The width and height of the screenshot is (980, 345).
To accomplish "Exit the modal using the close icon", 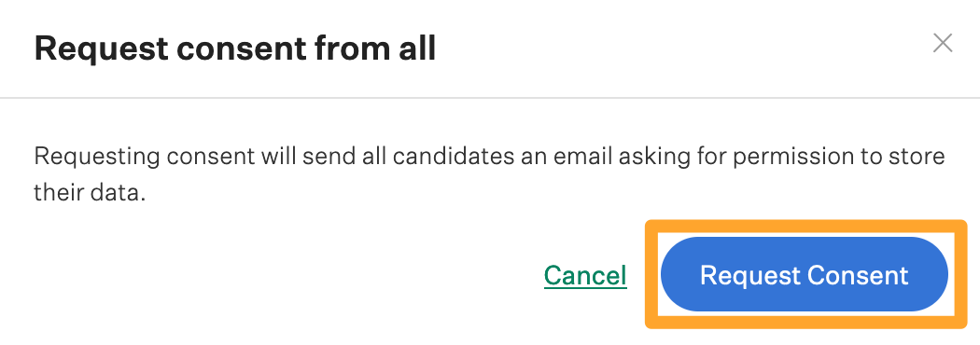I will 943,43.
